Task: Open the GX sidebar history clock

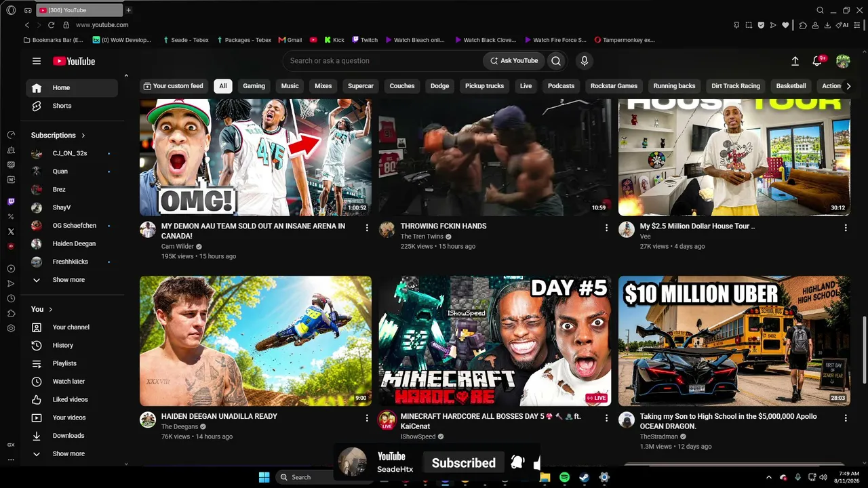Action: 11,298
